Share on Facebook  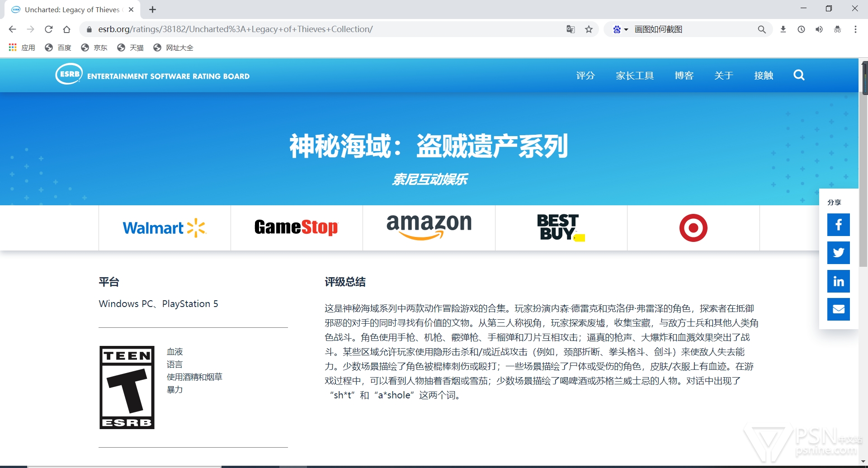coord(839,225)
